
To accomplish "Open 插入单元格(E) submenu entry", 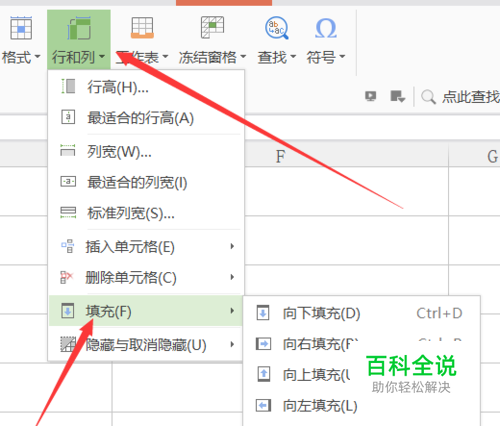I will [x=146, y=247].
